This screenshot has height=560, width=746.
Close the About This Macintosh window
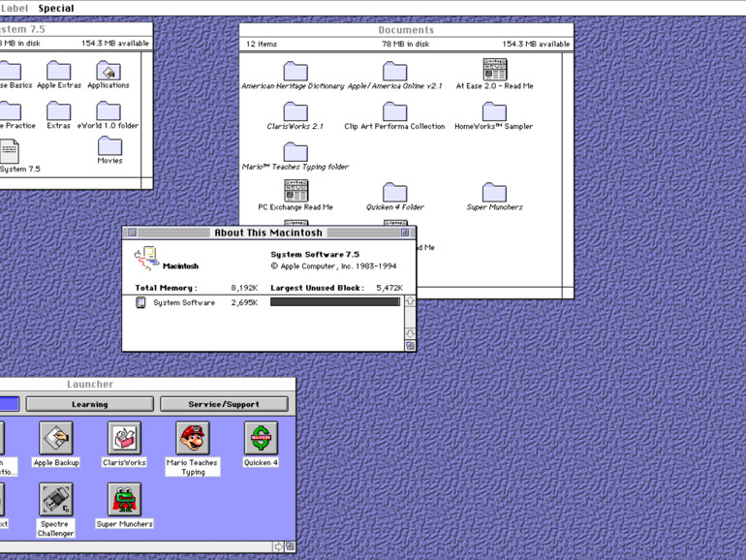pos(133,233)
